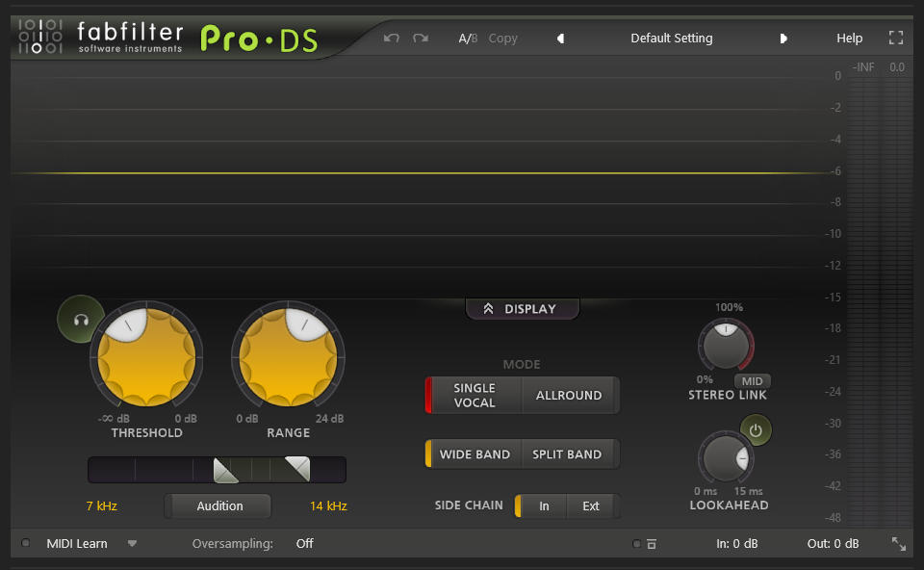Screen dimensions: 924x570
Task: Toggle the A/B comparison state
Action: click(468, 39)
